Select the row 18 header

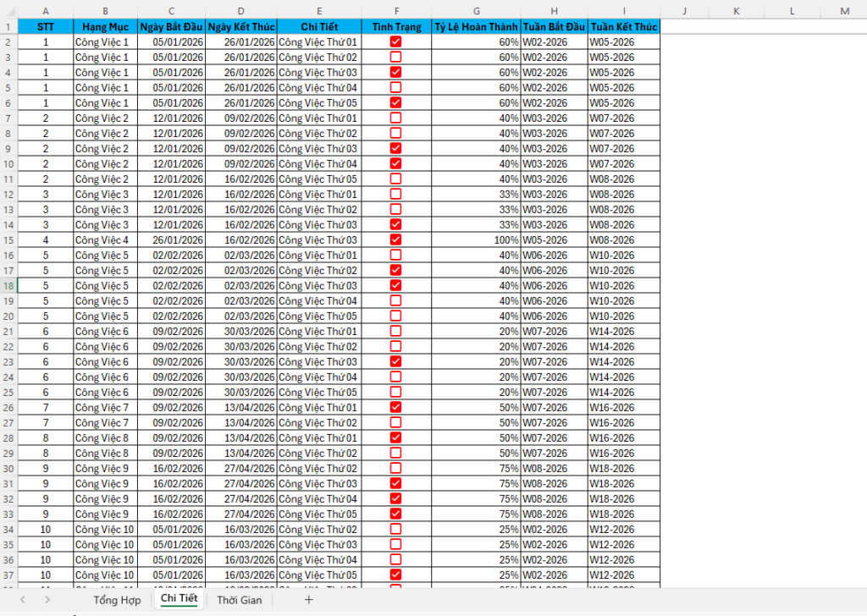[x=8, y=285]
